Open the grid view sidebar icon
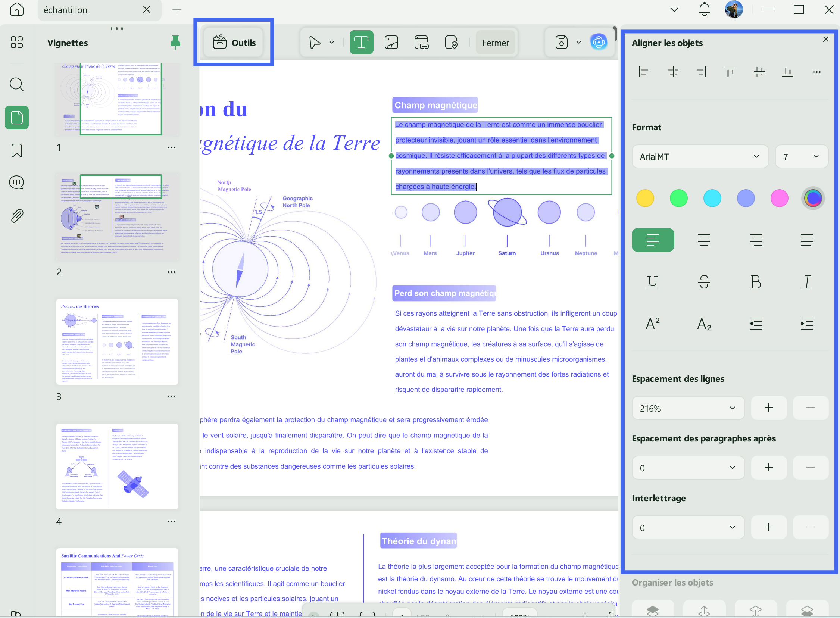The width and height of the screenshot is (840, 618). [17, 42]
